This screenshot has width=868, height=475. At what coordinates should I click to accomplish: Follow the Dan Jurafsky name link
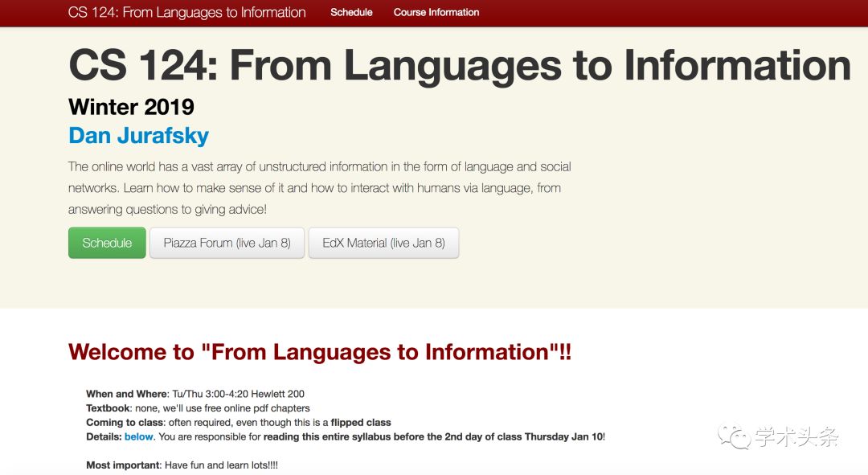point(138,136)
